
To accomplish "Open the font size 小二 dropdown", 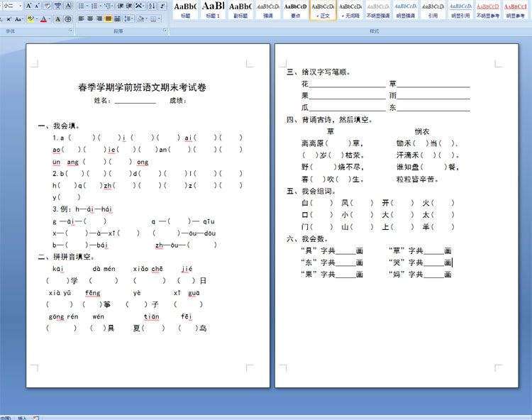I will click(20, 6).
